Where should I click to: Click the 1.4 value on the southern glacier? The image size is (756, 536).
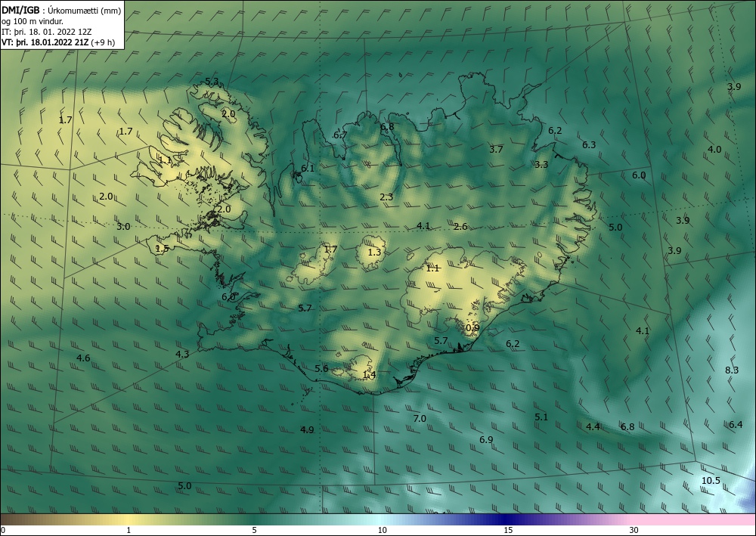click(369, 374)
